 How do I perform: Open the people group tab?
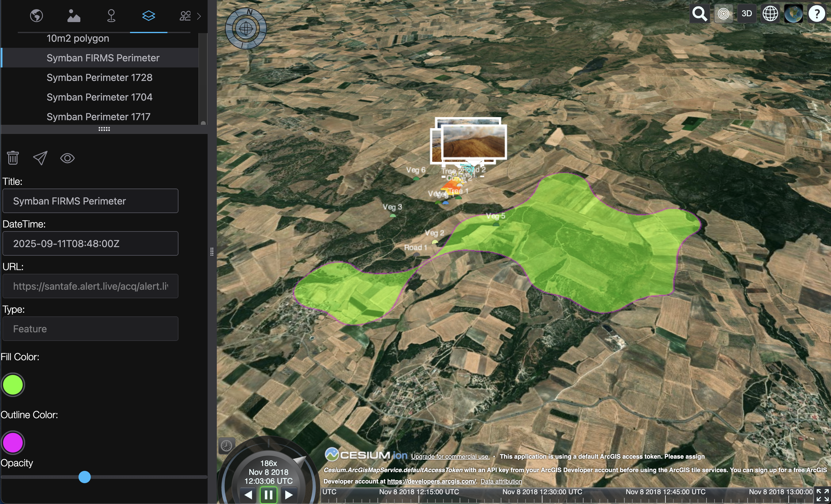coord(185,16)
